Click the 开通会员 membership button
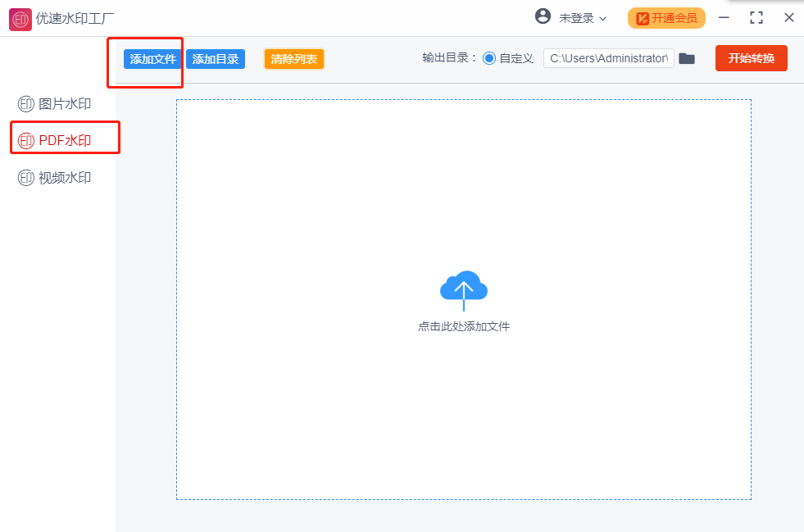 click(x=666, y=19)
